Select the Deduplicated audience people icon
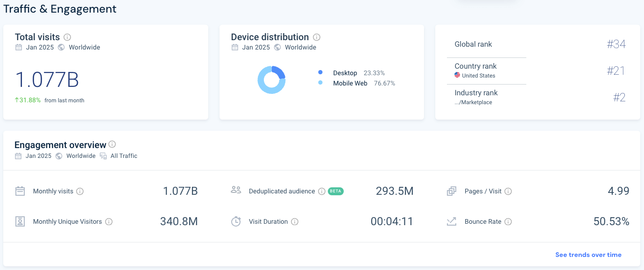 (x=236, y=190)
